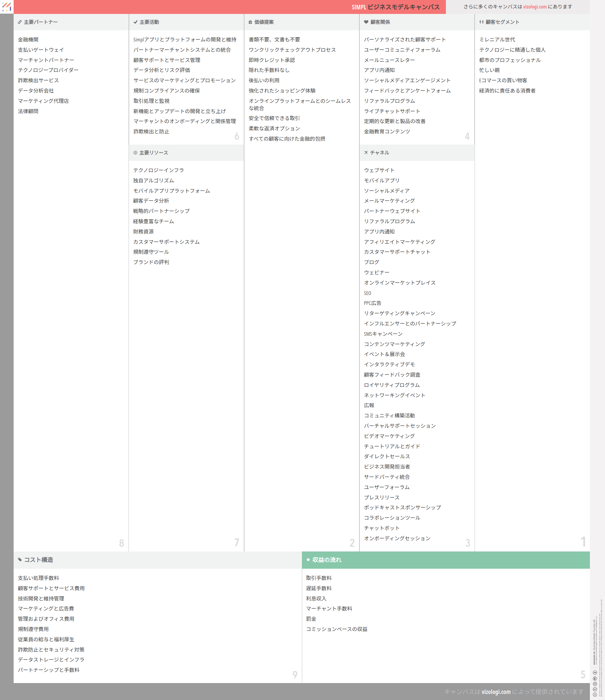605x700 pixels.
Task: Click the plane icon beside チャネル
Action: (x=366, y=153)
